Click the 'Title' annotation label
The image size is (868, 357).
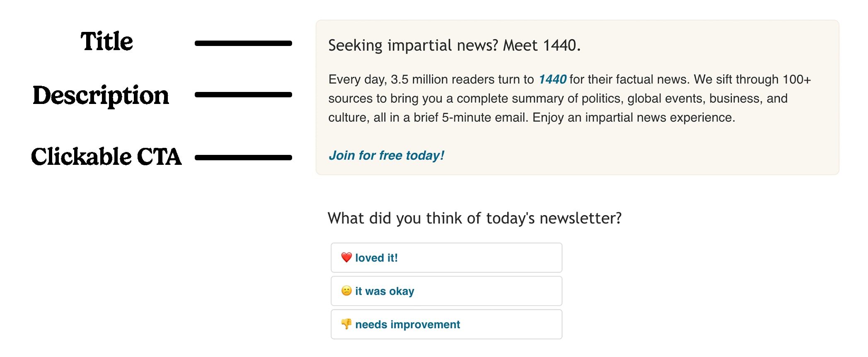(107, 41)
